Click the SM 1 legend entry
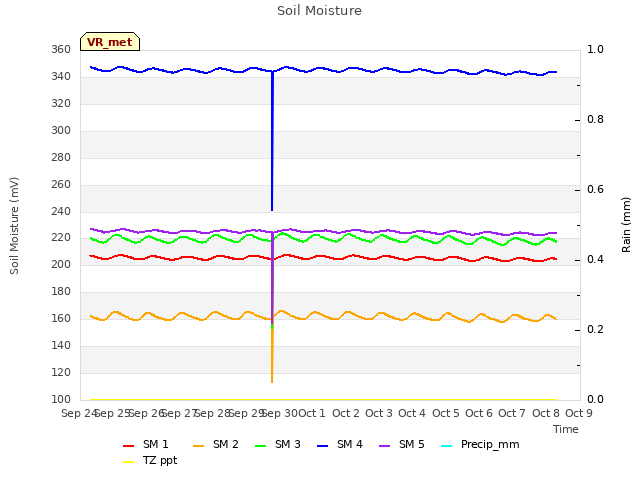The image size is (640, 480). (x=146, y=444)
